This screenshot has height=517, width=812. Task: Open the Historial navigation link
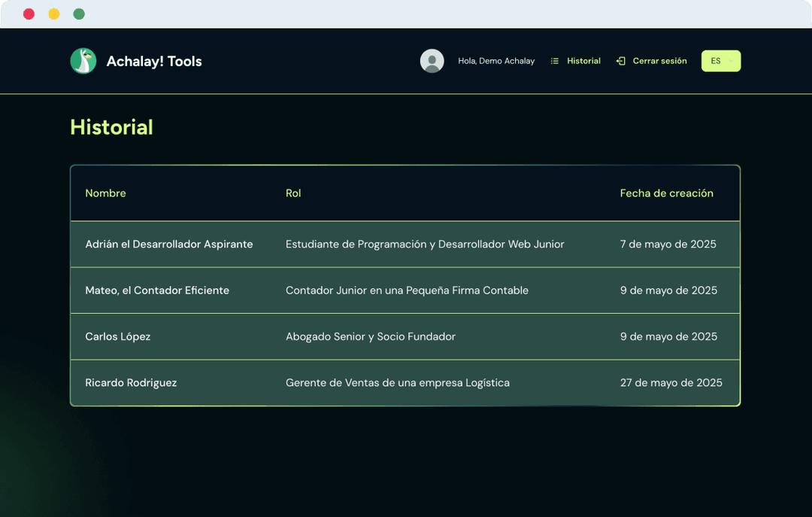coord(583,61)
